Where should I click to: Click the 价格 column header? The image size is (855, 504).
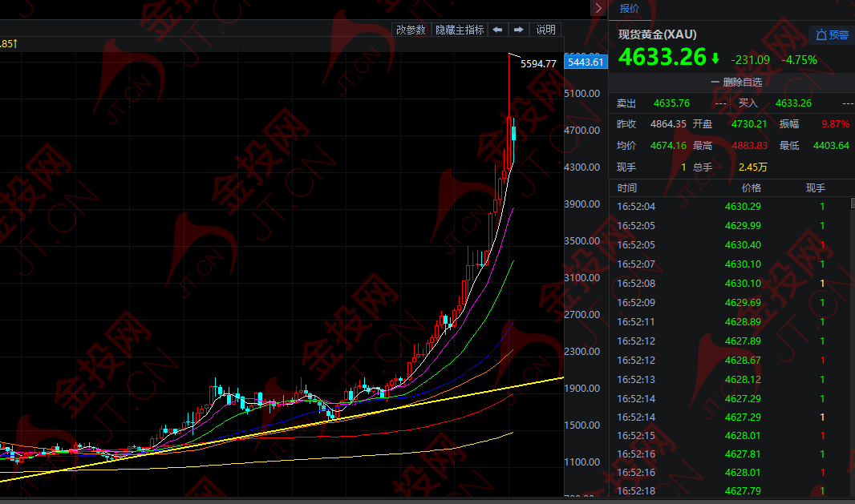tap(752, 187)
